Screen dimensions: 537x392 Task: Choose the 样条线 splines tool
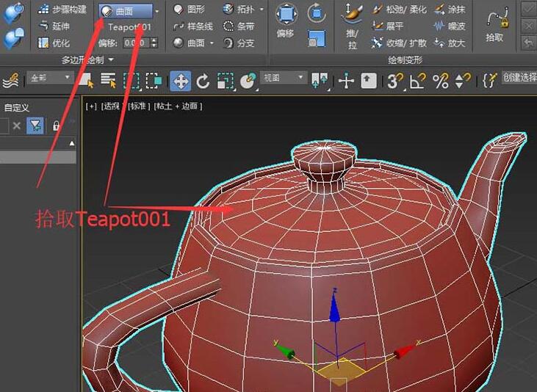tap(192, 26)
